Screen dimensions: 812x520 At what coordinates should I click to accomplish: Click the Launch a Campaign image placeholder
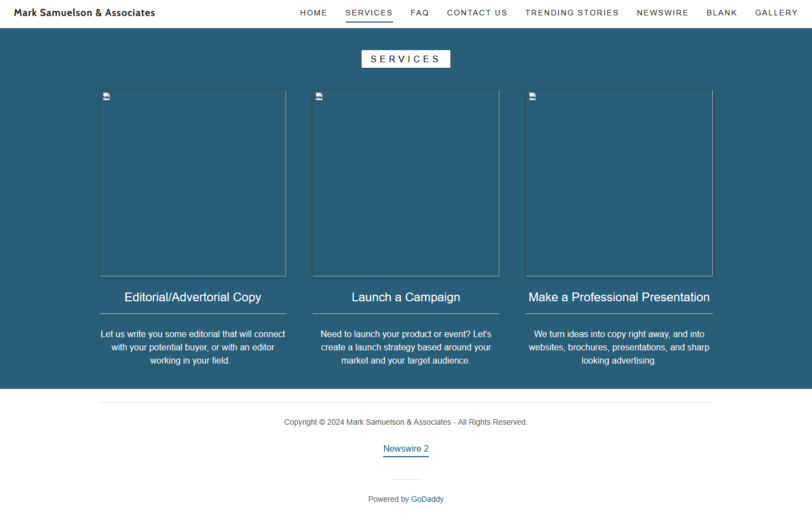pos(406,183)
